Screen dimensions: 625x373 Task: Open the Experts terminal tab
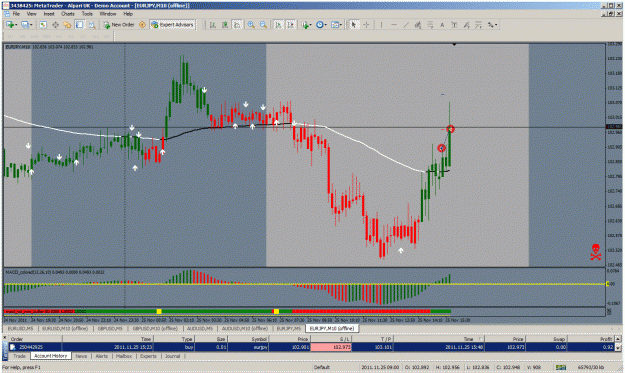(148, 356)
